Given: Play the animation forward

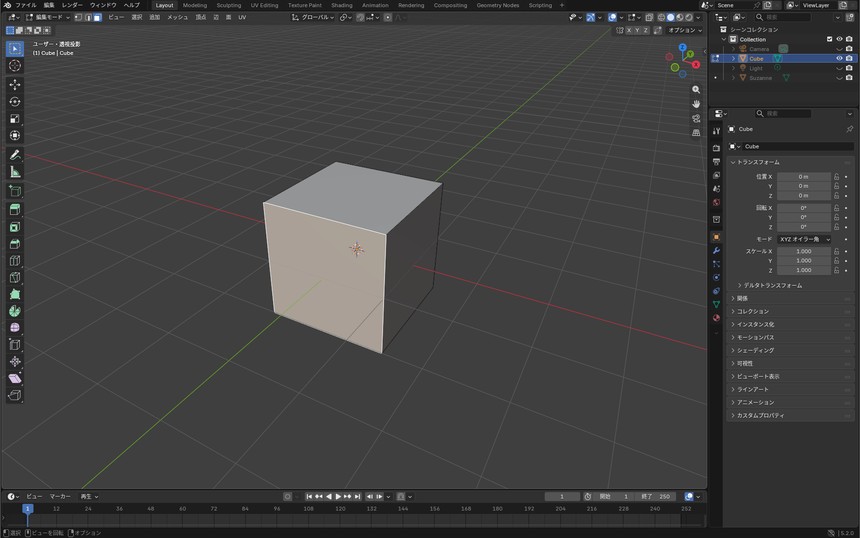Looking at the screenshot, I should 338,496.
